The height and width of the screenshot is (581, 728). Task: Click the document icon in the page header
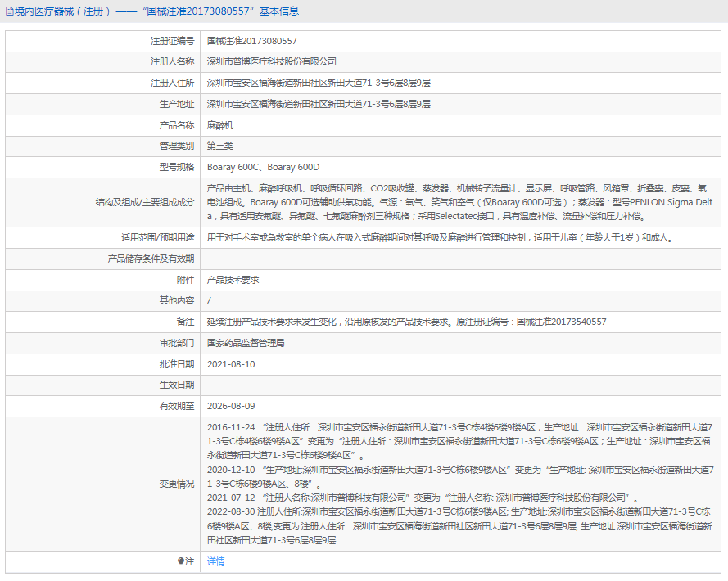coord(9,11)
